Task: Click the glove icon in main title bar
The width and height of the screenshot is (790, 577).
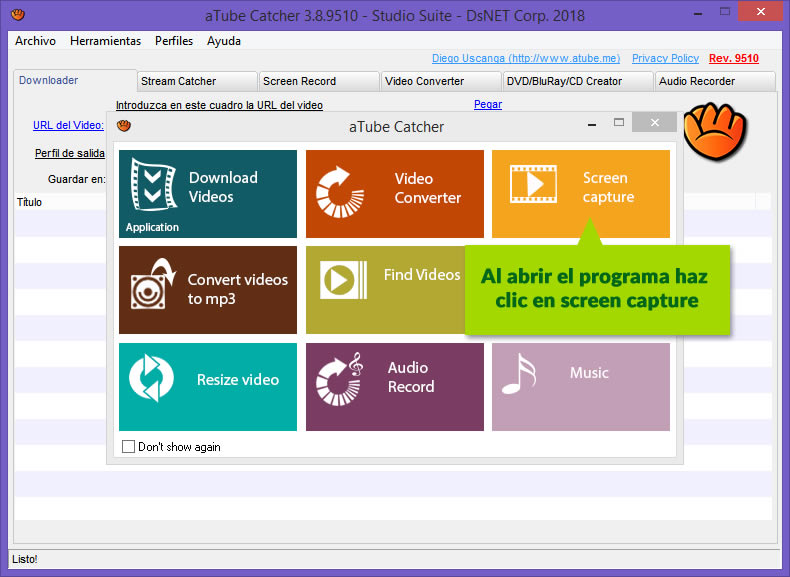Action: [18, 15]
